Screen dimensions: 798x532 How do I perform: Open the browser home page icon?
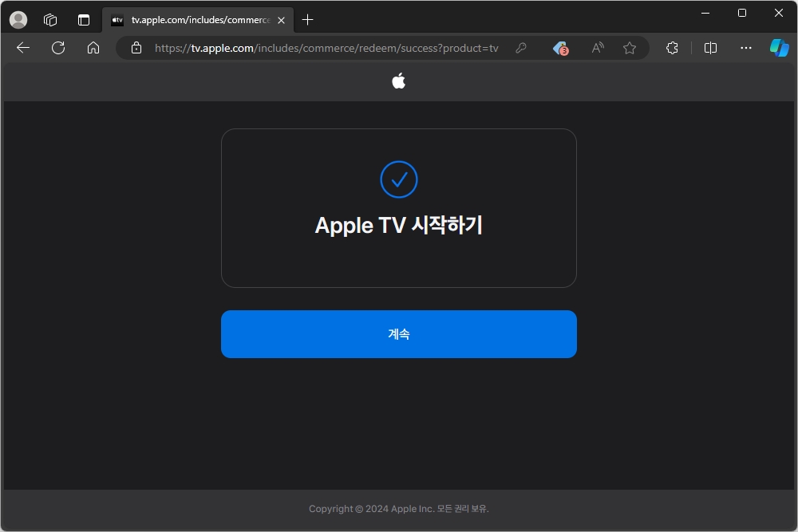click(93, 48)
